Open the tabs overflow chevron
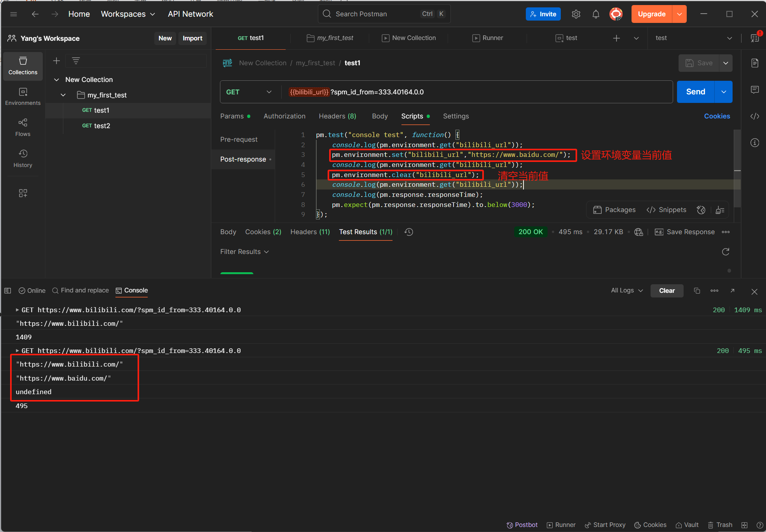 pyautogui.click(x=636, y=38)
